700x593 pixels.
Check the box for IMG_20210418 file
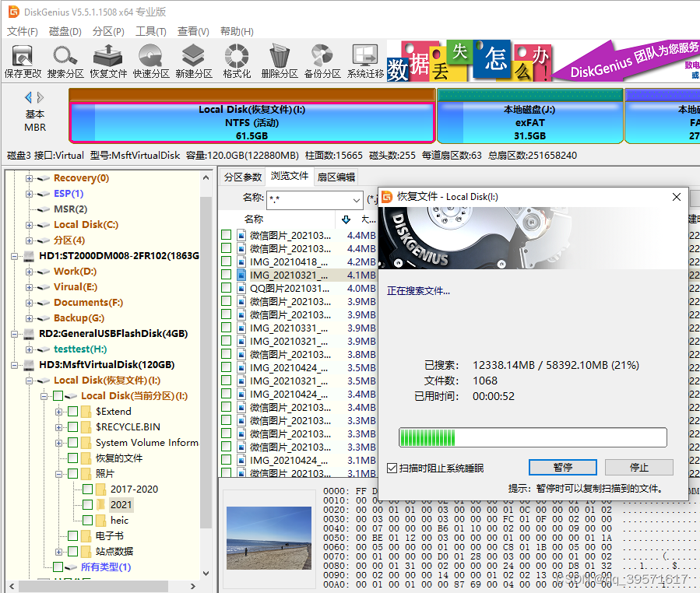[227, 261]
